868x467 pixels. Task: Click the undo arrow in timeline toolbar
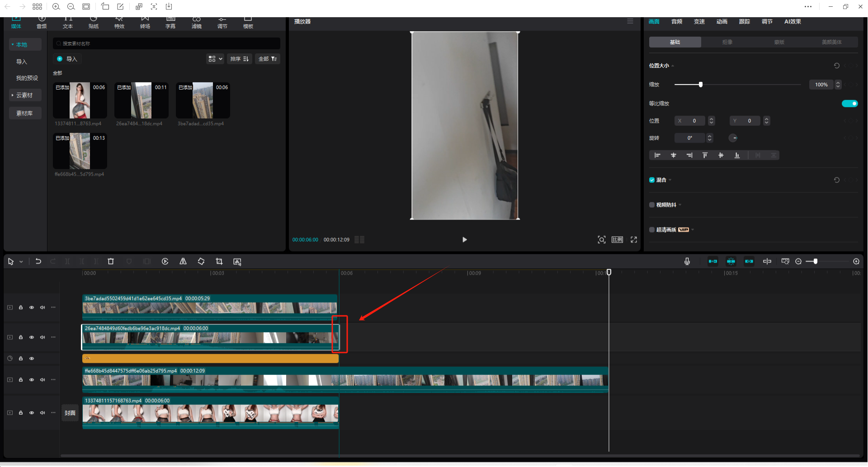(38, 262)
